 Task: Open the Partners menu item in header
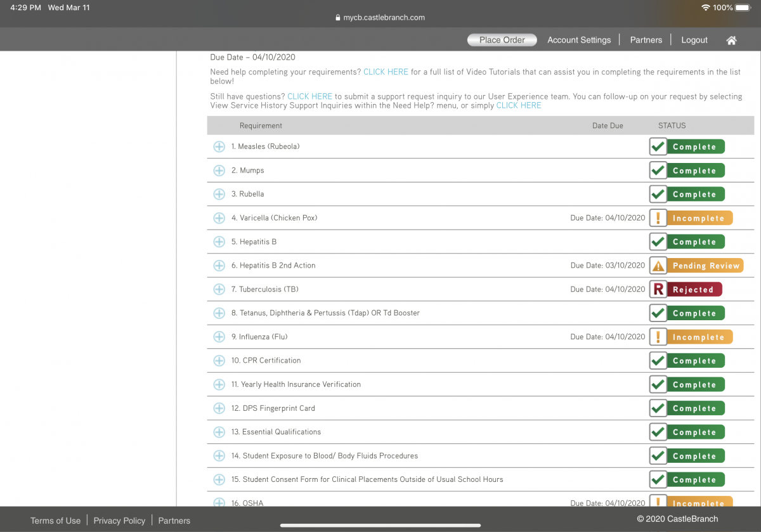click(646, 40)
